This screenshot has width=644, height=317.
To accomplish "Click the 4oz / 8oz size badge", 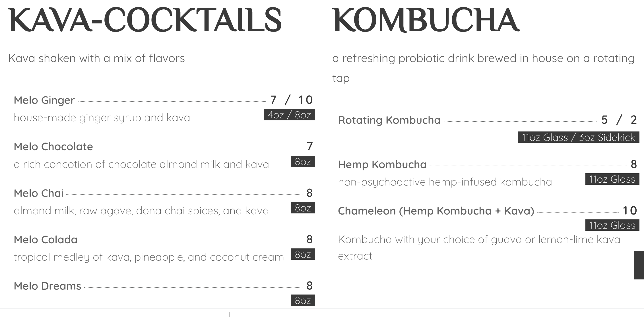I will tap(290, 115).
